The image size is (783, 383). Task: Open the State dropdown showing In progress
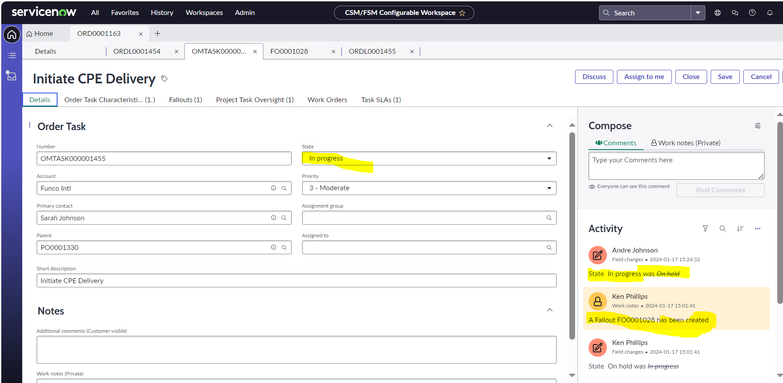pos(429,158)
